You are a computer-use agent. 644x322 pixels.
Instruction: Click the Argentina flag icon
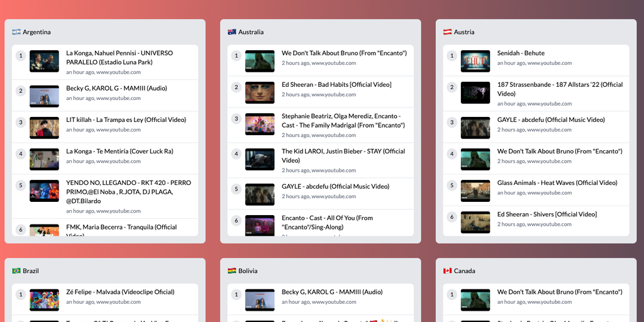[x=16, y=32]
